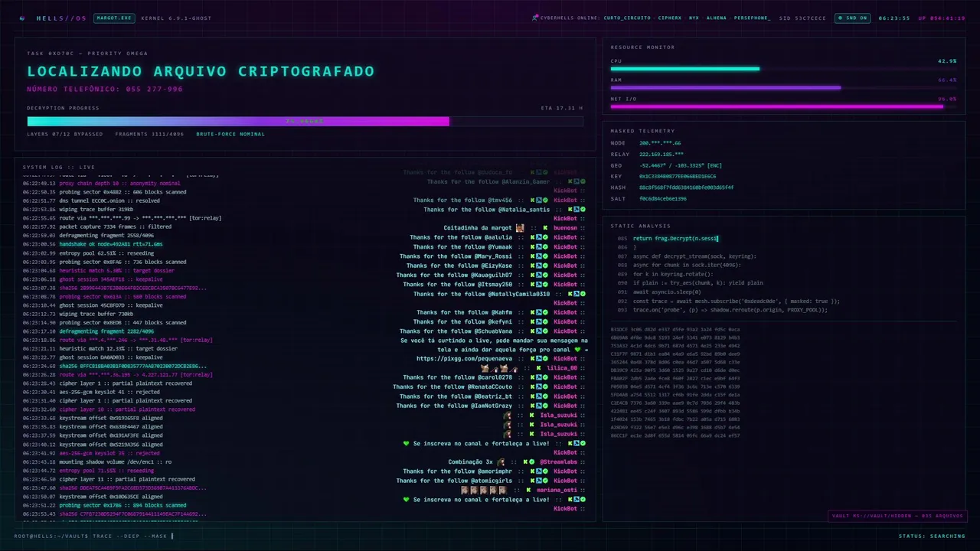Image resolution: width=980 pixels, height=551 pixels.
Task: Click the STATUS: SEARCHING indicator
Action: point(932,536)
